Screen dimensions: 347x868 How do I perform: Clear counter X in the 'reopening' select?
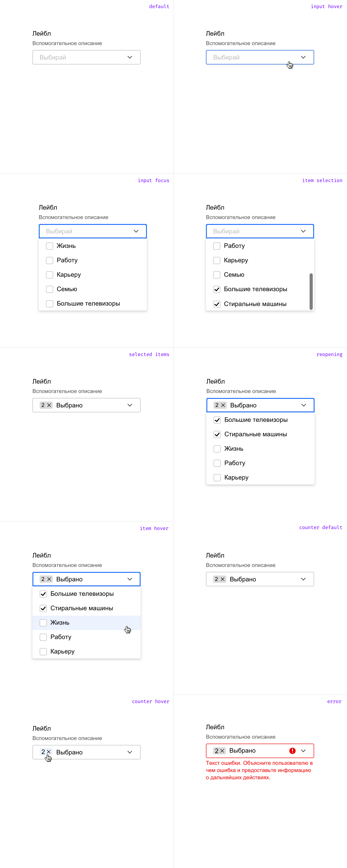click(x=223, y=405)
